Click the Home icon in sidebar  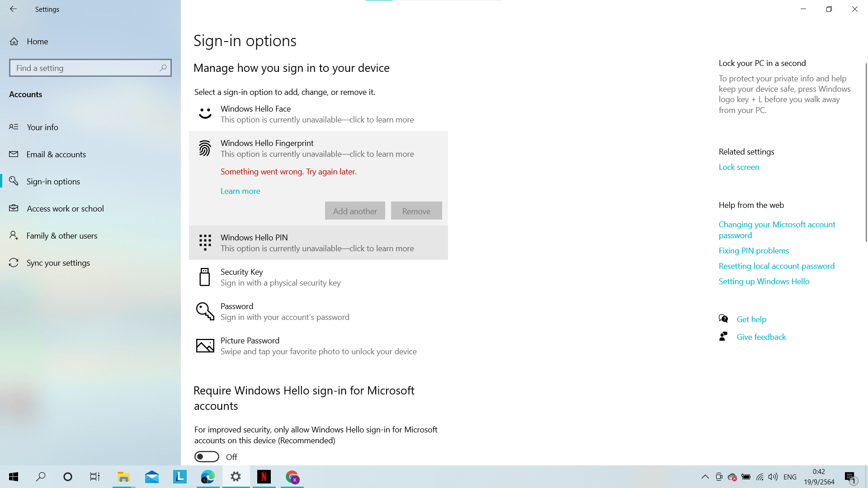click(x=14, y=42)
